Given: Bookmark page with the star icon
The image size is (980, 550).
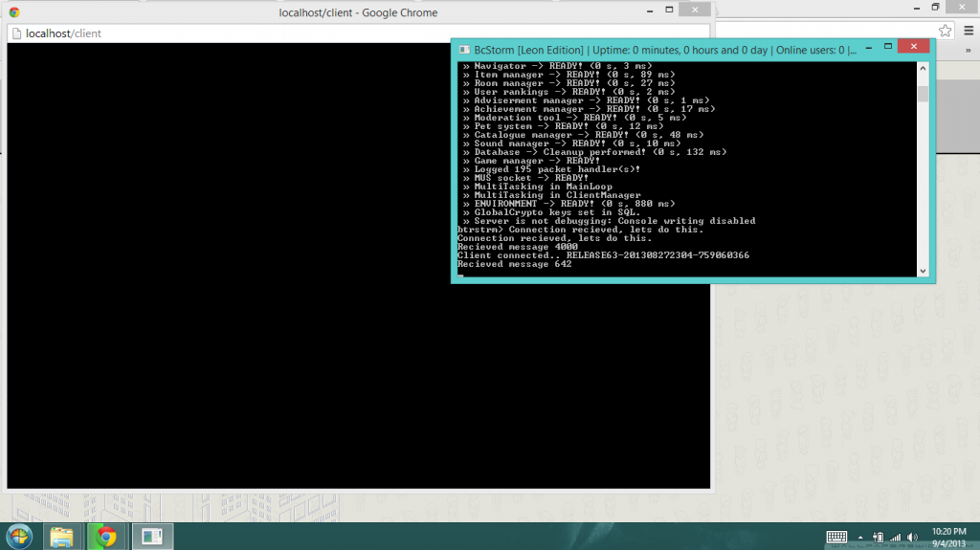Looking at the screenshot, I should tap(944, 31).
